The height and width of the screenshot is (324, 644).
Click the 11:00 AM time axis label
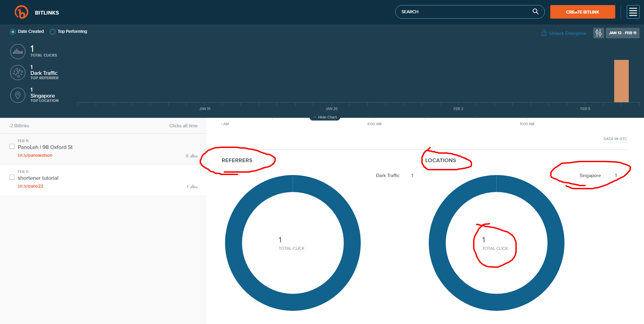pyautogui.click(x=527, y=124)
